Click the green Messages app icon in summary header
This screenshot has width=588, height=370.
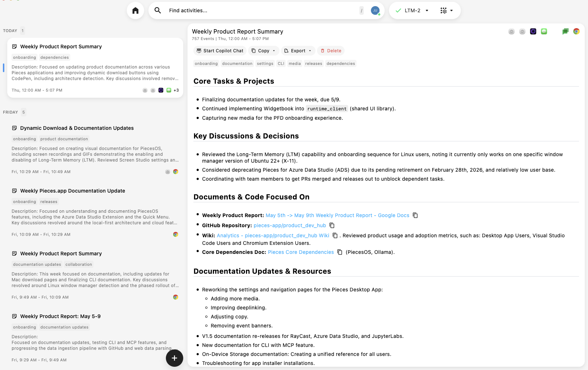point(544,31)
